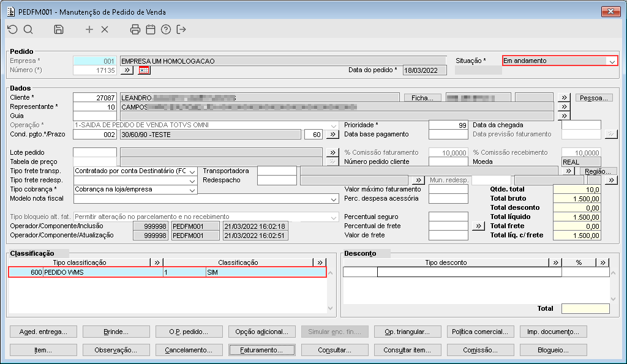
Task: Open the Modelo nota fiscal dropdown
Action: pyautogui.click(x=334, y=199)
